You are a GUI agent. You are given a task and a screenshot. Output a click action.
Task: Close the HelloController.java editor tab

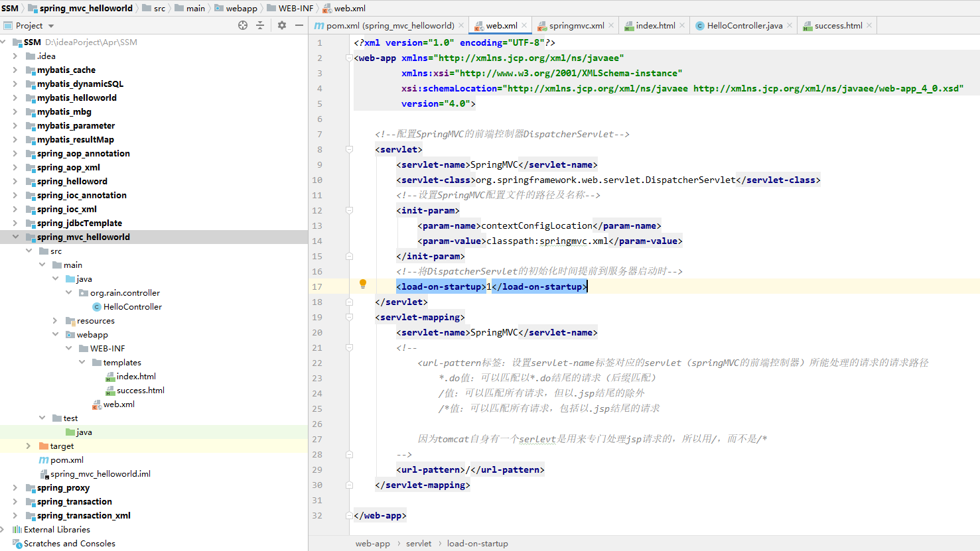pyautogui.click(x=790, y=26)
